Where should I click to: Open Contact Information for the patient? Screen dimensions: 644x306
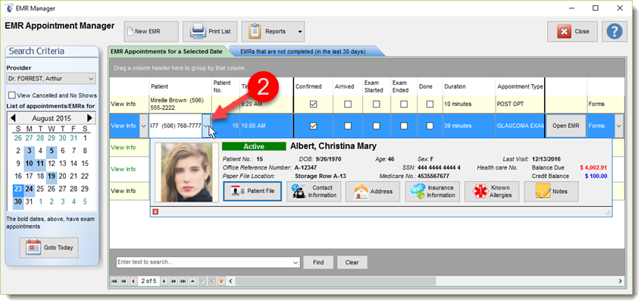[x=314, y=192]
